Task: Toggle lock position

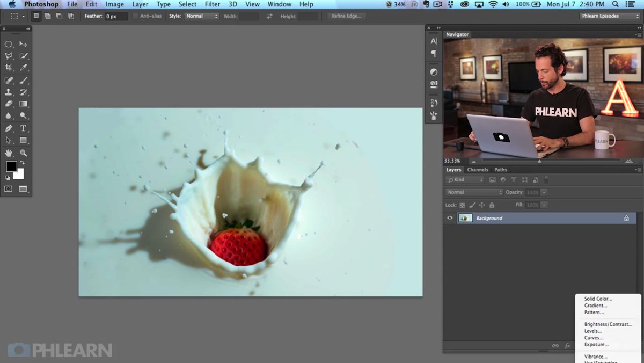Action: click(x=482, y=205)
